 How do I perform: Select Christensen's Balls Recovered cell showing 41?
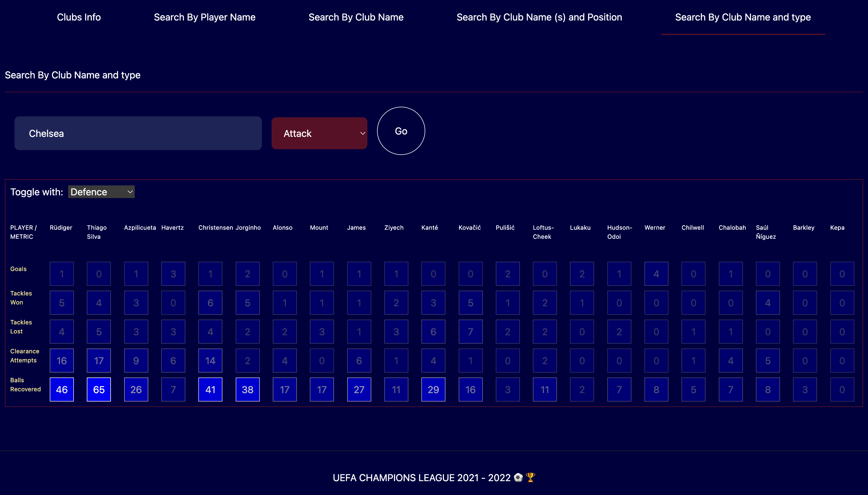(x=210, y=389)
